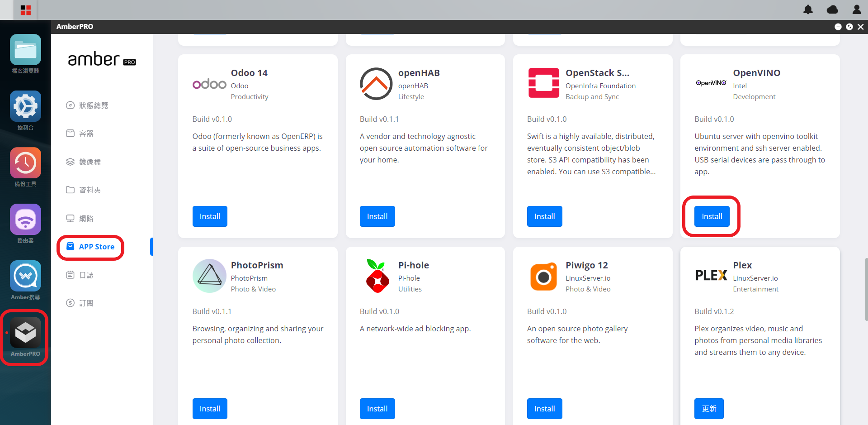
Task: Minimize the AmberPRO window
Action: pyautogui.click(x=838, y=27)
